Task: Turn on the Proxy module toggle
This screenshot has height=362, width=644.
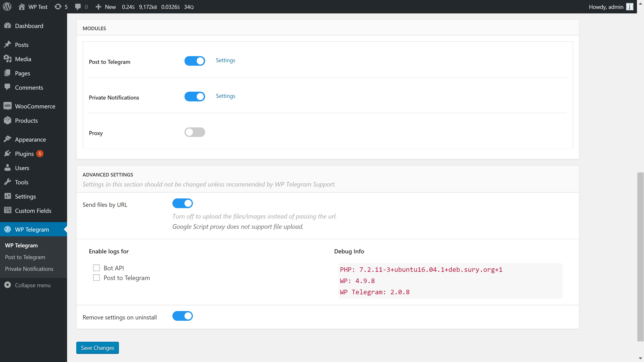Action: pos(195,132)
